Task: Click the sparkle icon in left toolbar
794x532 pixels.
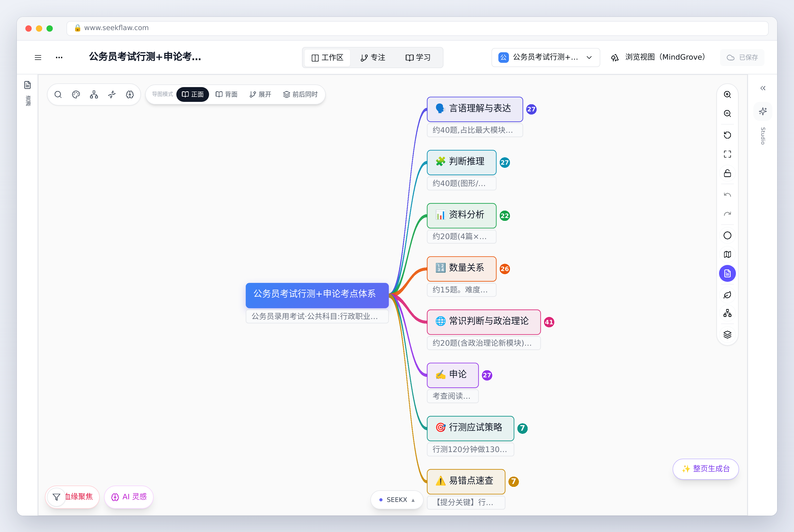Action: click(x=112, y=94)
